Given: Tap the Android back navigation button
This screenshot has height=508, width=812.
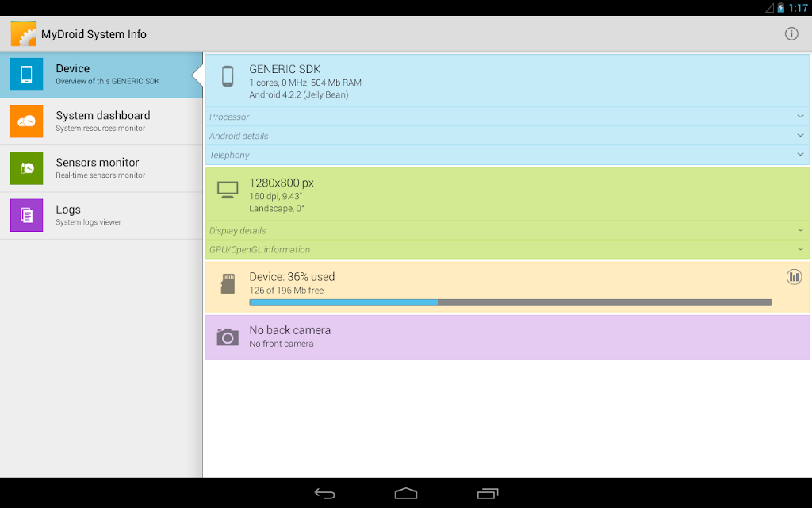Looking at the screenshot, I should tap(324, 494).
